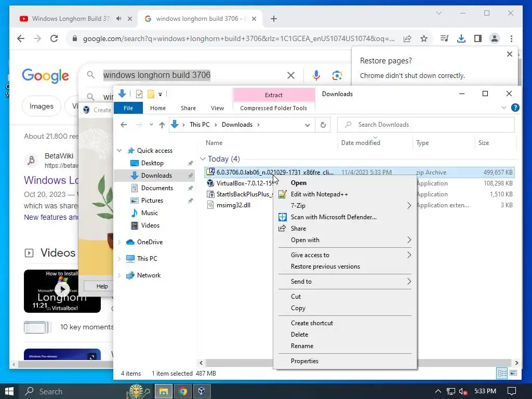
Task: Select msimg32.dll file
Action: tap(233, 205)
